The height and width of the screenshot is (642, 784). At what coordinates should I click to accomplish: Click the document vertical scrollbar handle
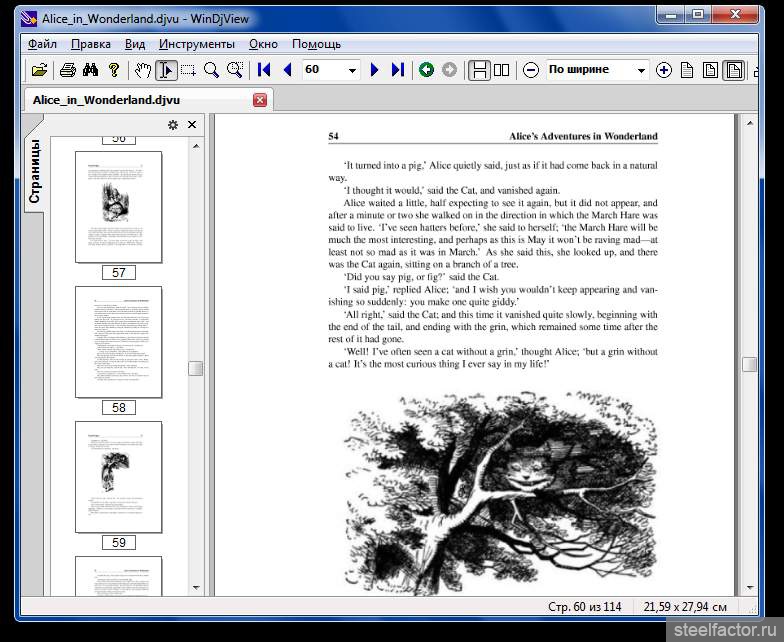tap(750, 364)
